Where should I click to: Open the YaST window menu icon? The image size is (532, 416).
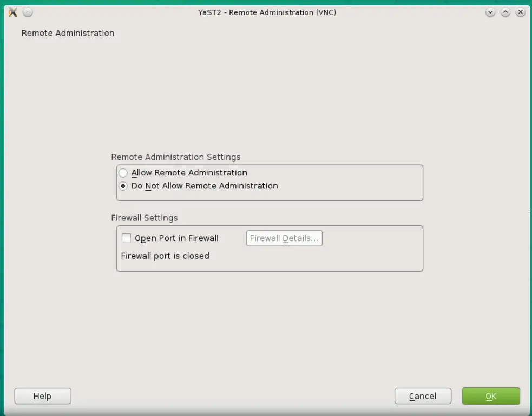13,12
